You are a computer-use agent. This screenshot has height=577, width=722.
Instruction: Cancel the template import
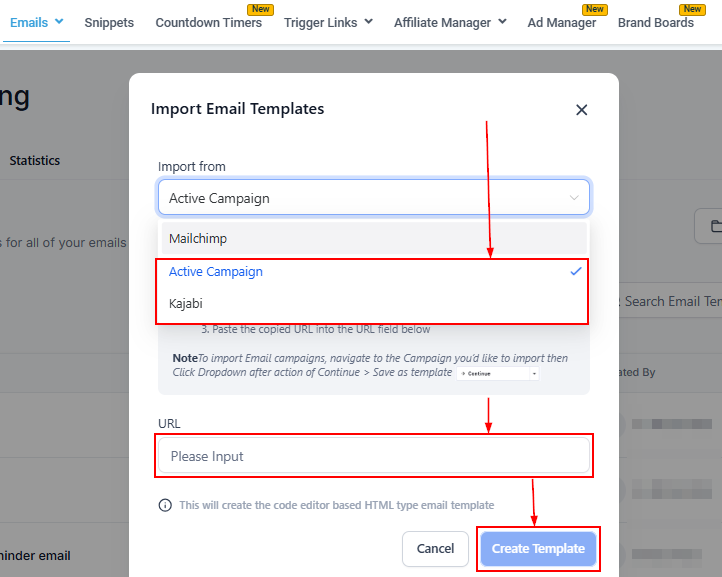(x=435, y=549)
